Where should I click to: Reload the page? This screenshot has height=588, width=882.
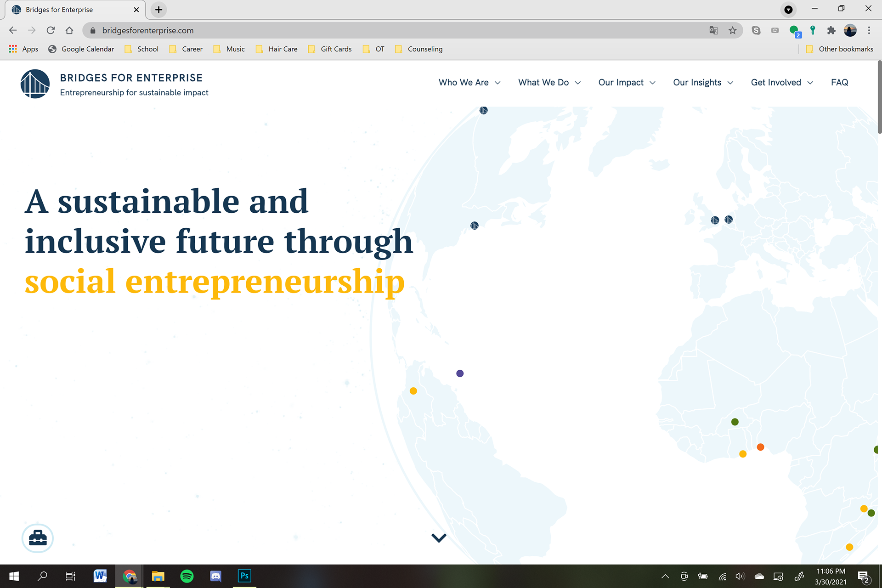[51, 30]
